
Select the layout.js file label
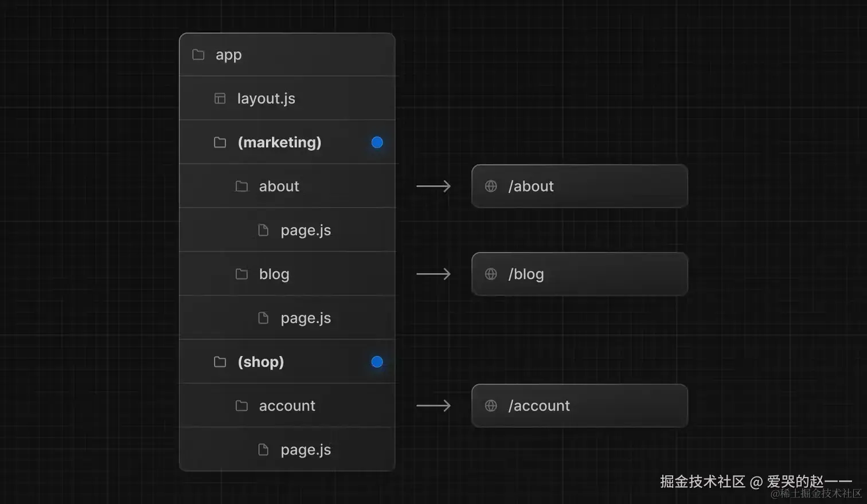(x=266, y=99)
